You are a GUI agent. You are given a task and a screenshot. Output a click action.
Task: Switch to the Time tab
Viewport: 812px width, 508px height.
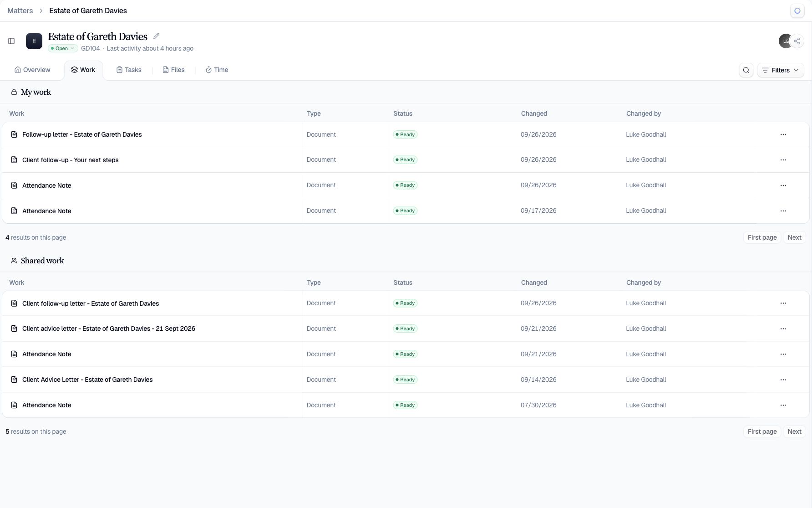tap(217, 70)
